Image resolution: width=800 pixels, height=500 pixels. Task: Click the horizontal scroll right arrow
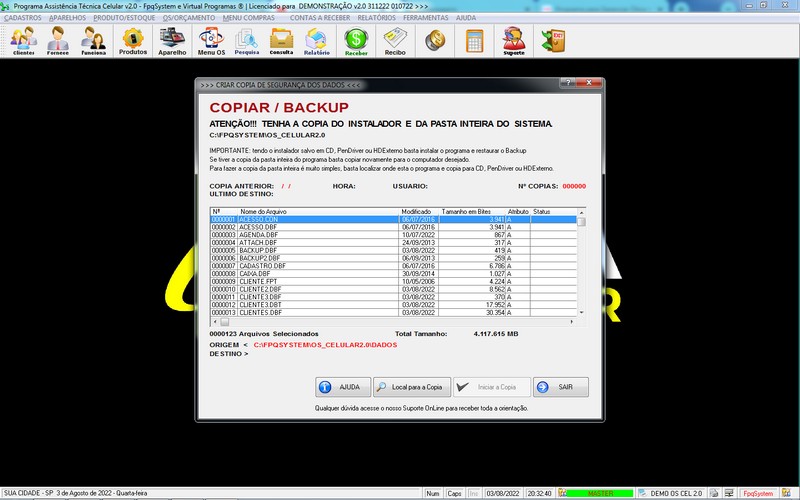click(571, 322)
